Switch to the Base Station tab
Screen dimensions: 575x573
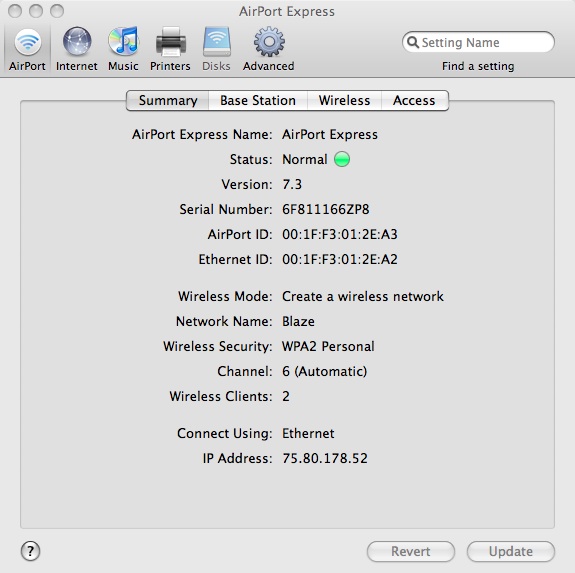point(258,100)
